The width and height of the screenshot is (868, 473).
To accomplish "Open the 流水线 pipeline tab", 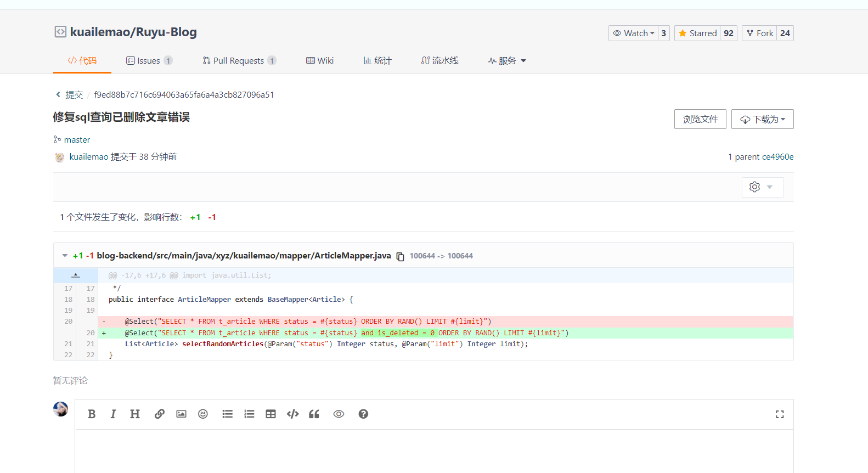I will pos(439,61).
